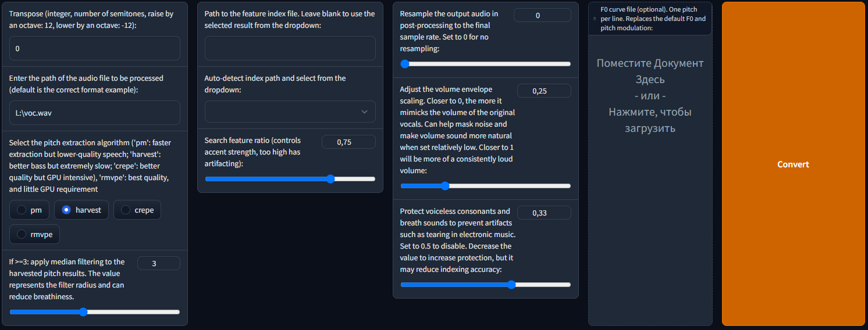
Task: Click the Search feature ratio slider
Action: pyautogui.click(x=290, y=179)
